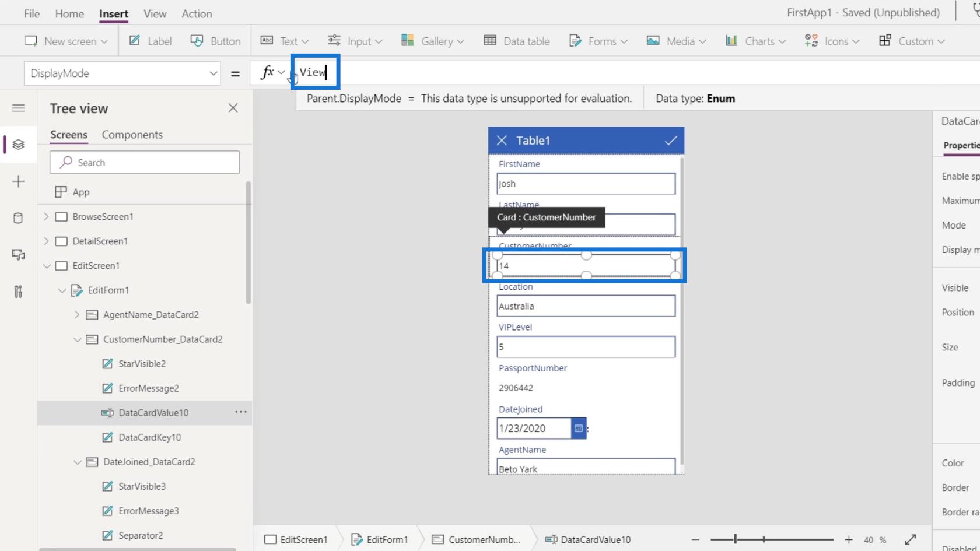Open the Text dropdown menu
Viewport: 980px width, 551px height.
284,41
